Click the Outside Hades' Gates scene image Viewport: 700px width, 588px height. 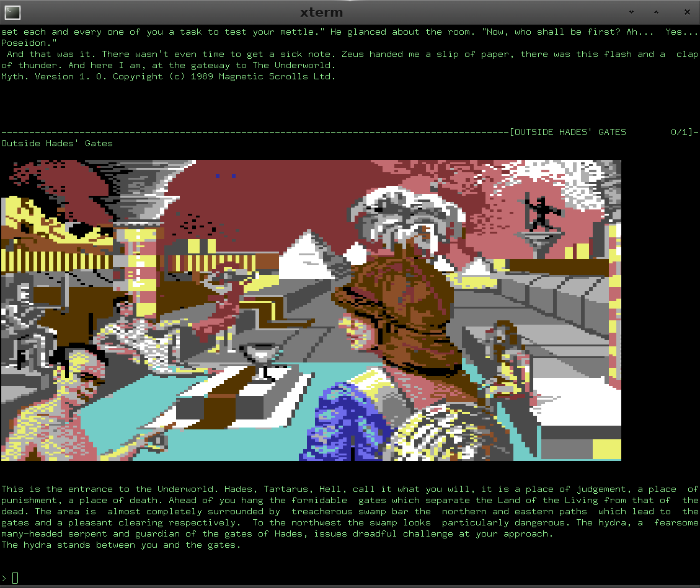pyautogui.click(x=311, y=310)
